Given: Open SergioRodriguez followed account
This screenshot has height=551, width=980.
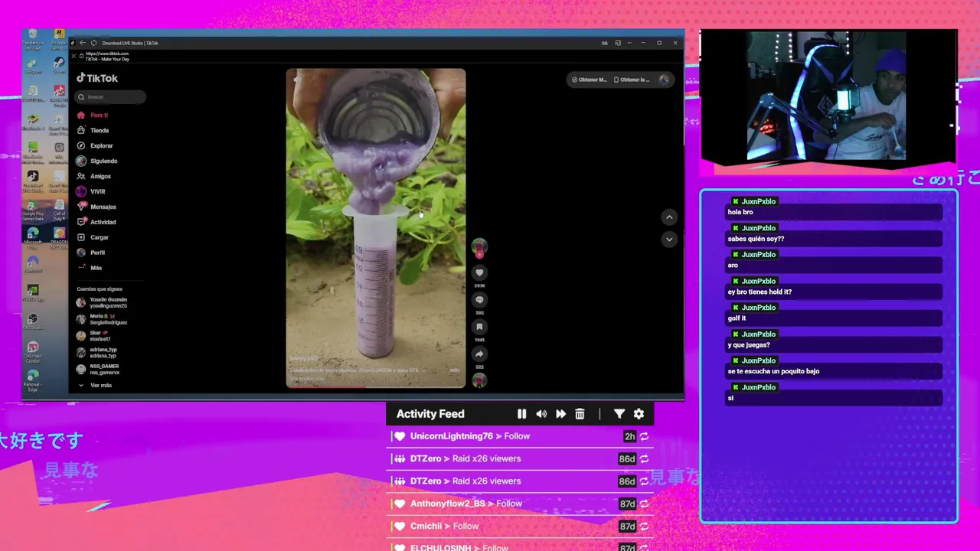Looking at the screenshot, I should [x=103, y=319].
